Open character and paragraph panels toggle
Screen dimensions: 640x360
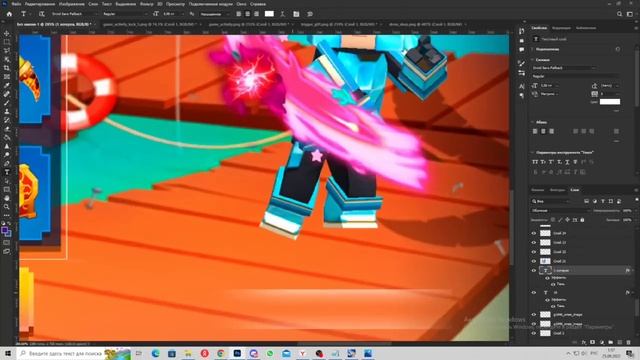(296, 14)
